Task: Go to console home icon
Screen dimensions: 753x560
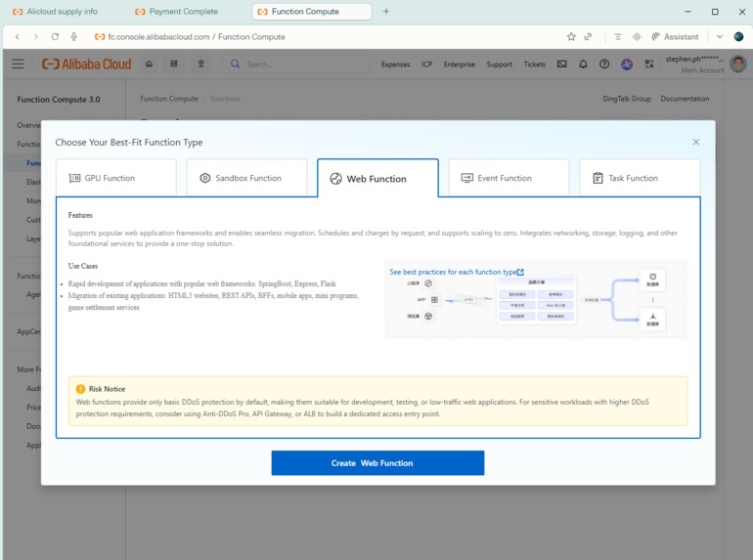Action: click(149, 64)
